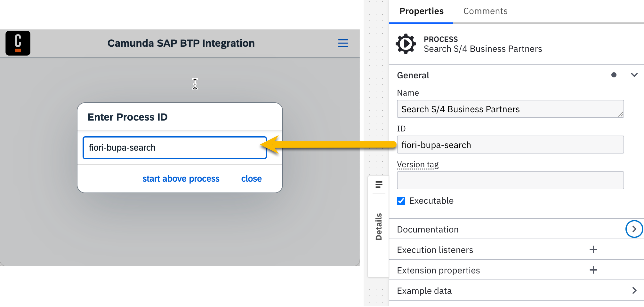Open Documentation using the circled arrow icon

point(634,229)
